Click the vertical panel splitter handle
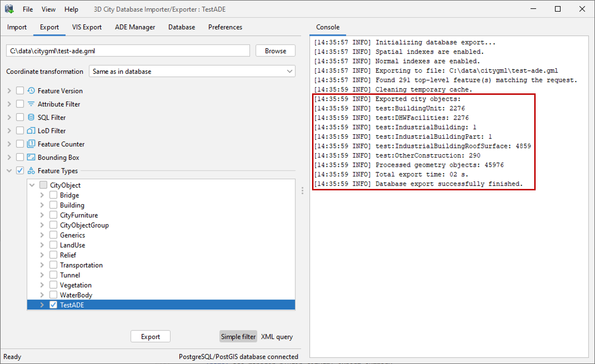 (302, 191)
